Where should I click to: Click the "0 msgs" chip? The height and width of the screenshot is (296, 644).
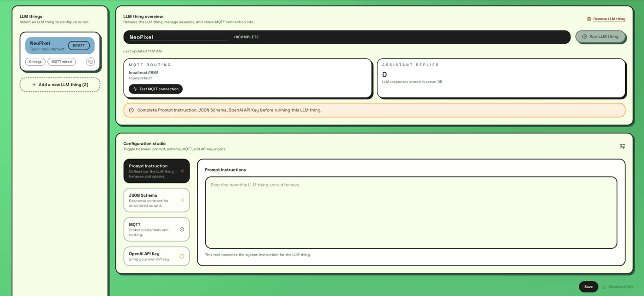[x=35, y=62]
